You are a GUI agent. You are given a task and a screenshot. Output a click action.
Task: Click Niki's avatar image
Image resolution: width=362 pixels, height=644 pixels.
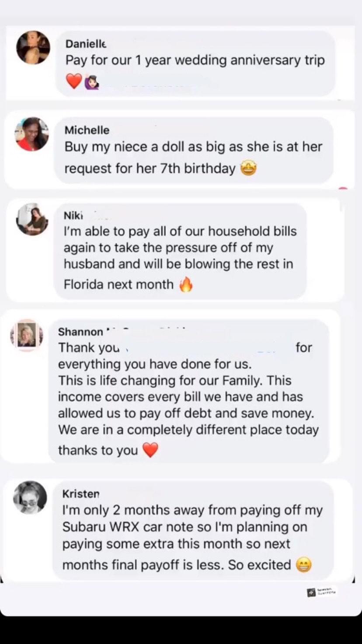click(32, 220)
